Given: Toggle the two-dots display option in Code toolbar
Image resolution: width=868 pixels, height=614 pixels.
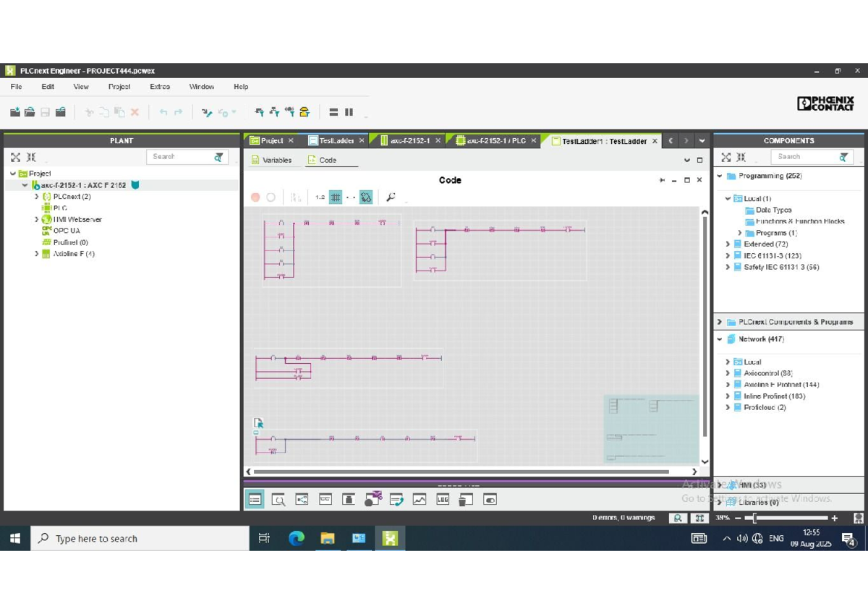Looking at the screenshot, I should pos(351,197).
